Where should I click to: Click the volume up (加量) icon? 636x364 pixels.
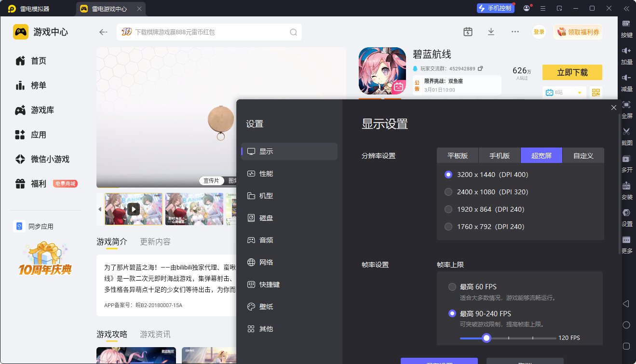pyautogui.click(x=626, y=51)
